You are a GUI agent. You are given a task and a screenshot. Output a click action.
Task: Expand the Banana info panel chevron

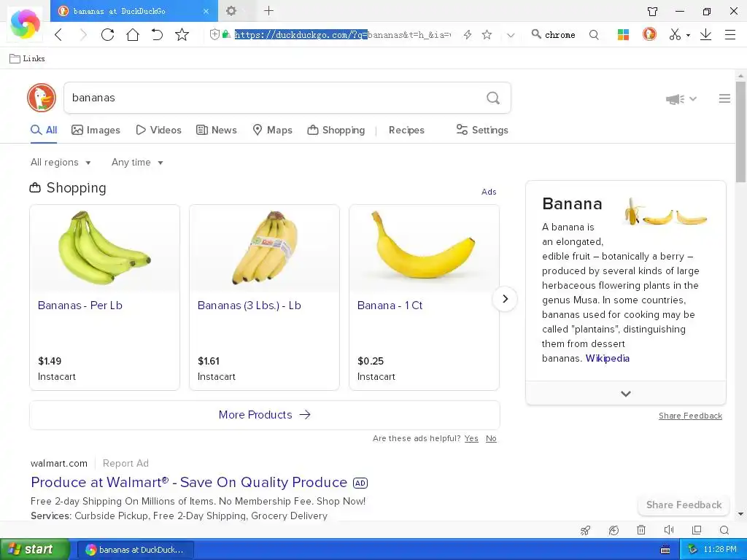coord(625,393)
